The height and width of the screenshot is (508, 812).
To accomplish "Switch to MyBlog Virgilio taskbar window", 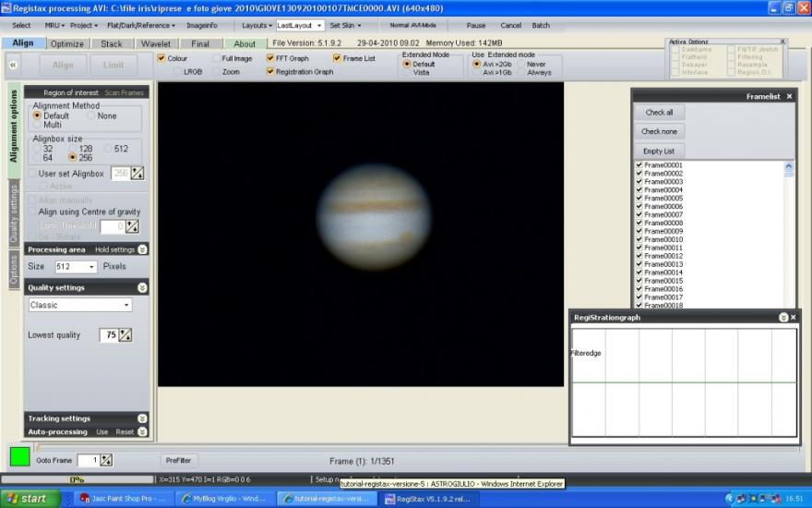I will coord(225,499).
